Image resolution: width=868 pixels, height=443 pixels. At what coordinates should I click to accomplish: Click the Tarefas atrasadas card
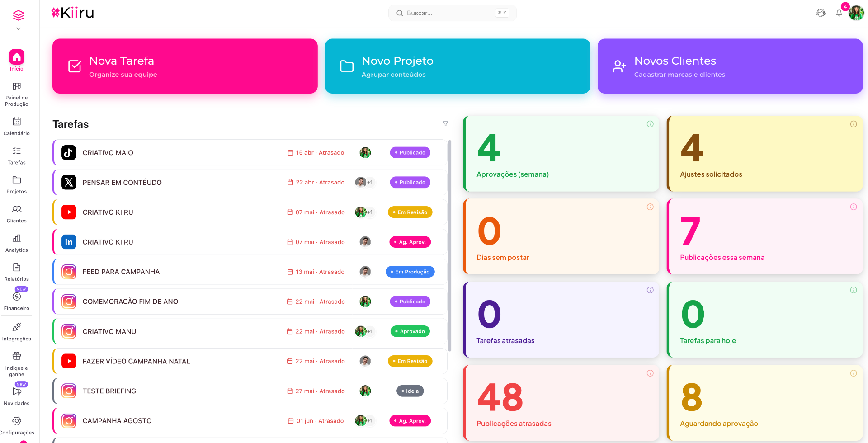coord(561,320)
